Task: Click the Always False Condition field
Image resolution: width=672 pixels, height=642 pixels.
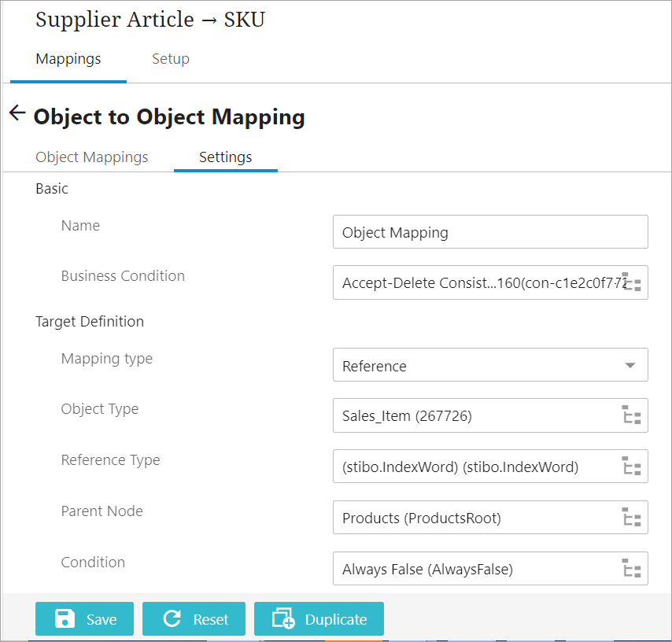Action: (472, 569)
